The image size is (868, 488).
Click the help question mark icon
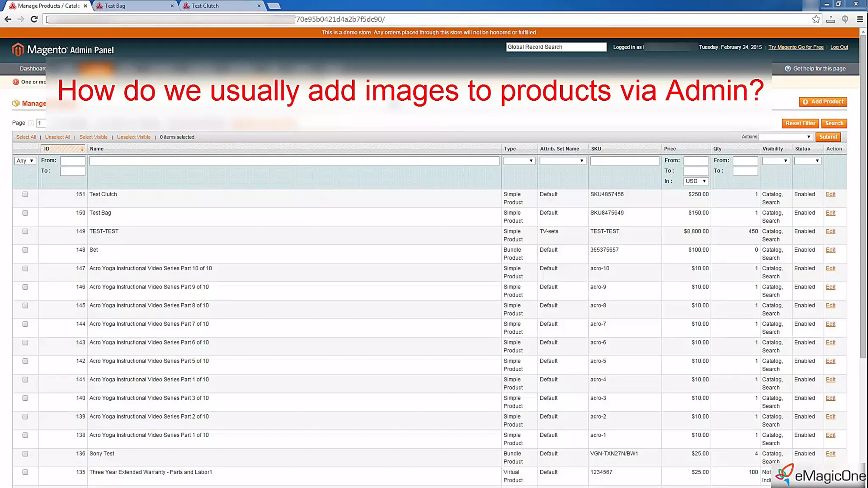click(x=787, y=69)
